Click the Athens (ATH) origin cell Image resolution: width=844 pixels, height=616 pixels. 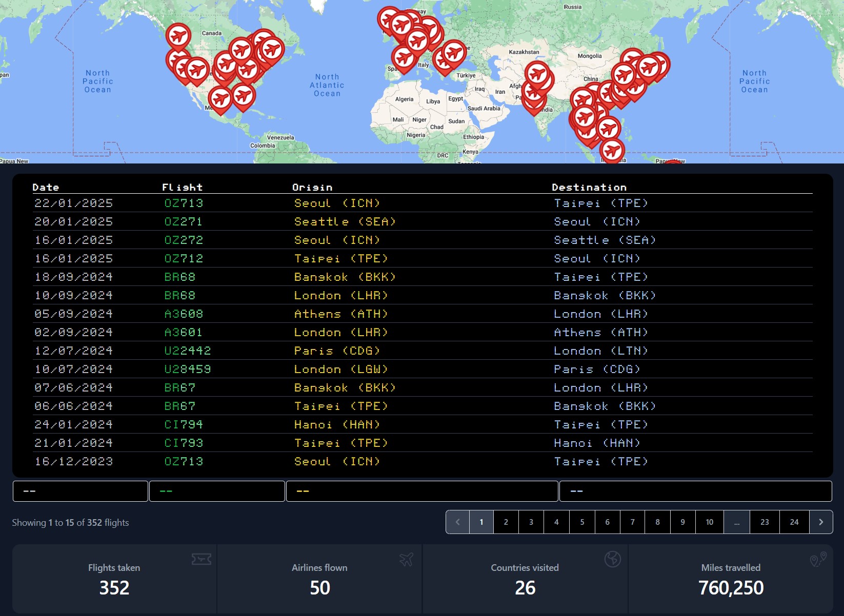341,314
